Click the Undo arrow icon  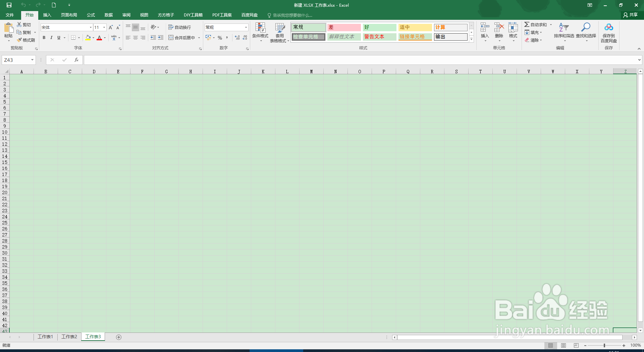[x=23, y=5]
